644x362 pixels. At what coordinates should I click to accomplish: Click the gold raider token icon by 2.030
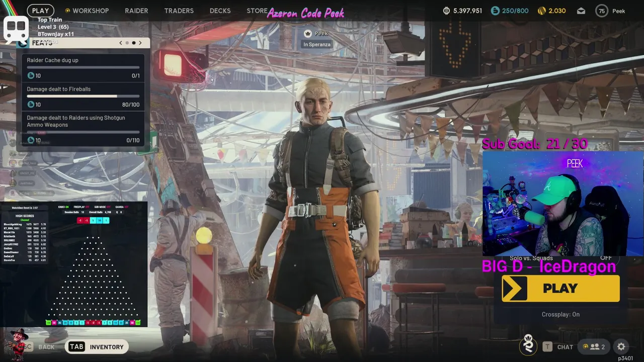pos(542,11)
